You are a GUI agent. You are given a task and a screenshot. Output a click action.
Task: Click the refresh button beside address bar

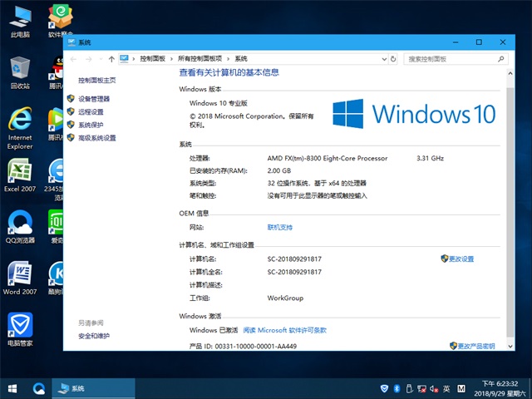(x=394, y=59)
